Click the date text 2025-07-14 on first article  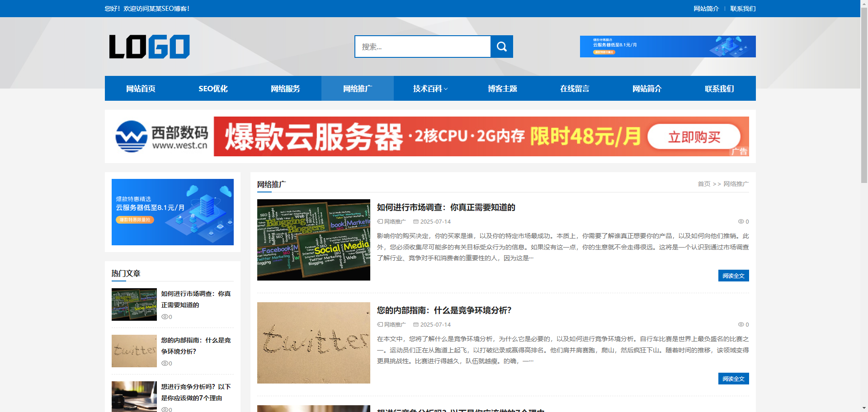click(x=435, y=221)
